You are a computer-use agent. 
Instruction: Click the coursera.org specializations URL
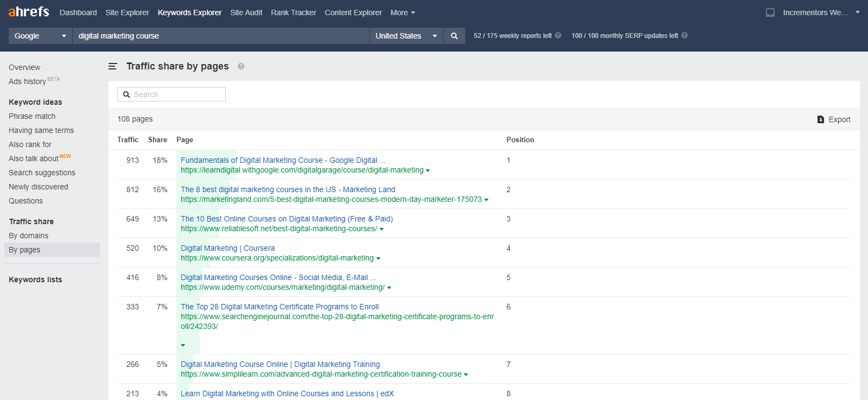(277, 258)
